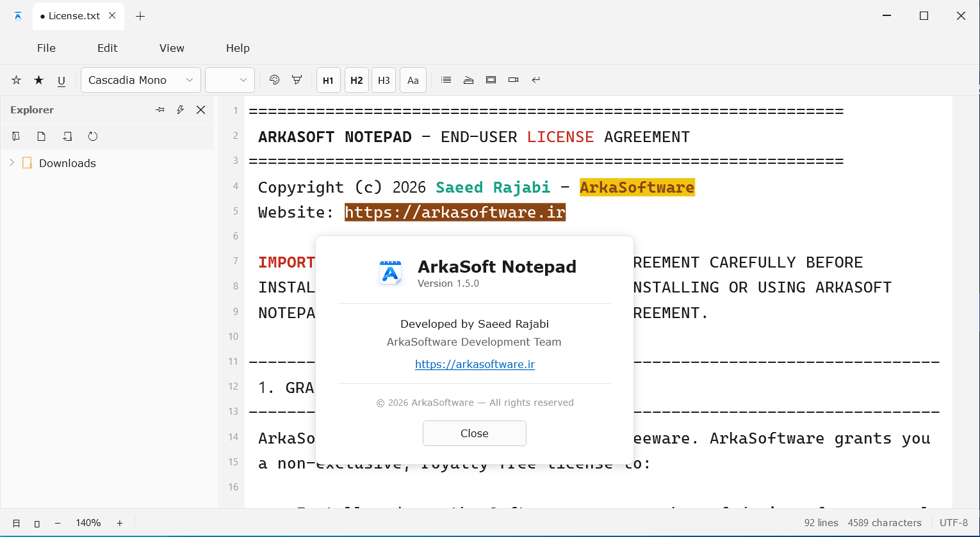Click the highlighter color icon
Image resolution: width=980 pixels, height=537 pixels.
point(297,80)
